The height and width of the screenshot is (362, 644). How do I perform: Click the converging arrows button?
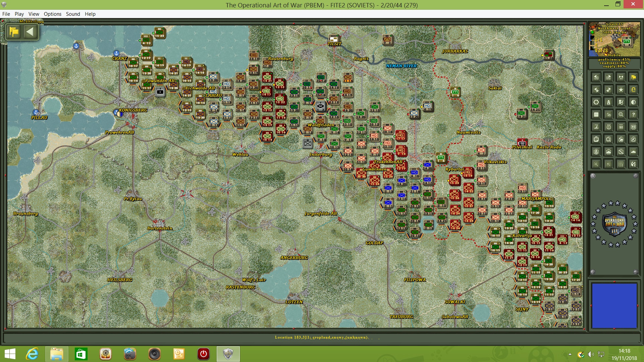point(621,77)
